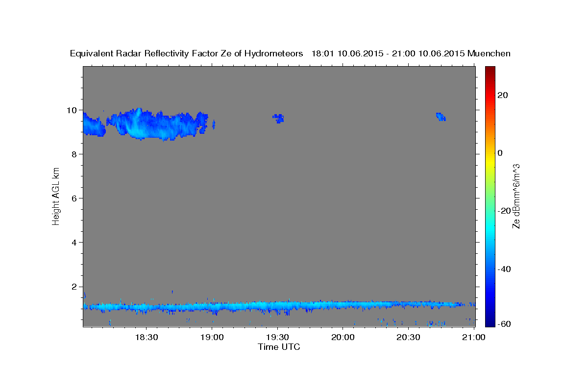Click the large high cloud echo before 19:00

pos(157,124)
